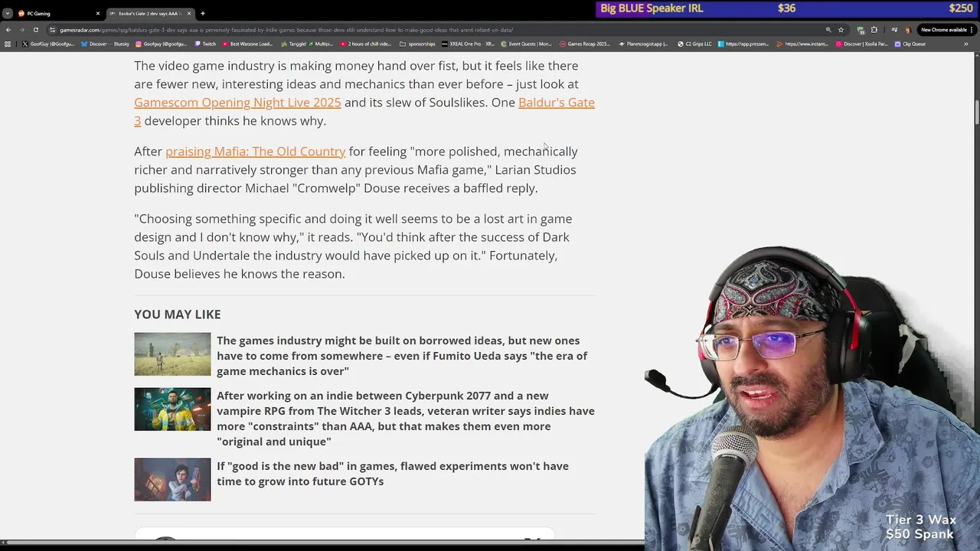This screenshot has height=551, width=980.
Task: Click the vertical page scrollbar thumb
Action: [x=977, y=113]
